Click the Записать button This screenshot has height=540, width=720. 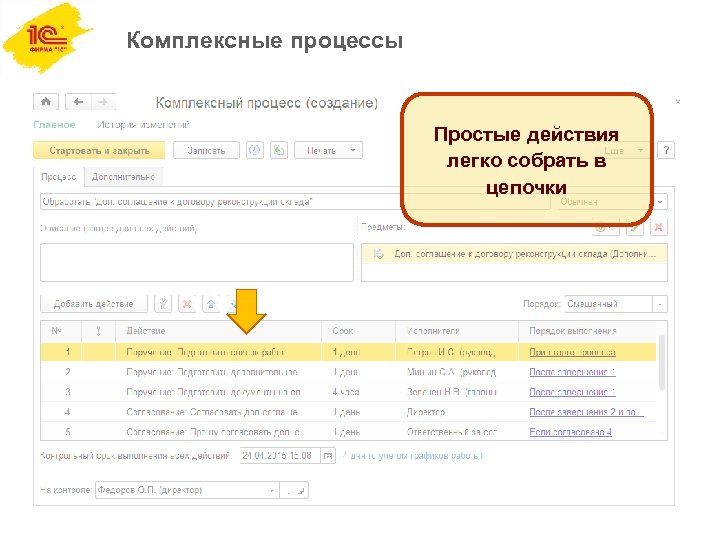click(x=206, y=150)
